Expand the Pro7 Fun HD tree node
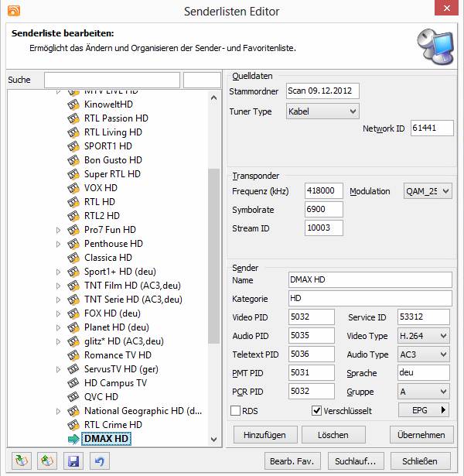 (58, 230)
